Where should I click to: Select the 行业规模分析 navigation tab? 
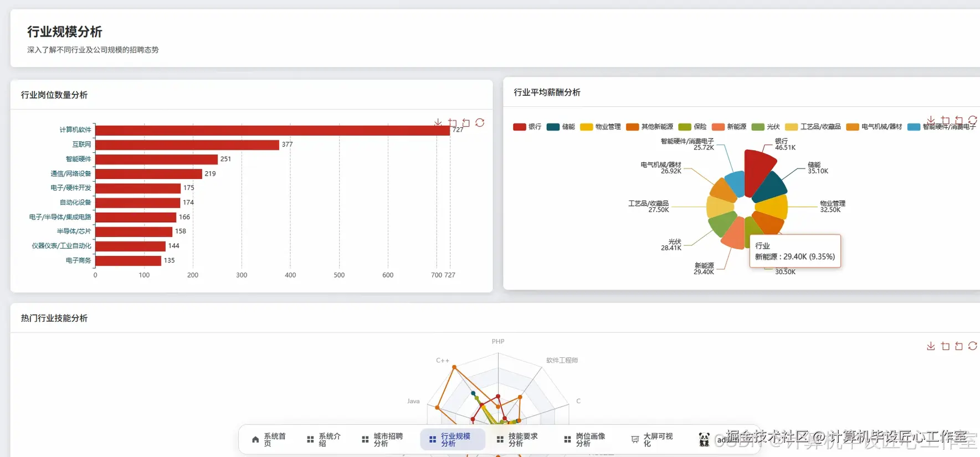click(x=453, y=440)
